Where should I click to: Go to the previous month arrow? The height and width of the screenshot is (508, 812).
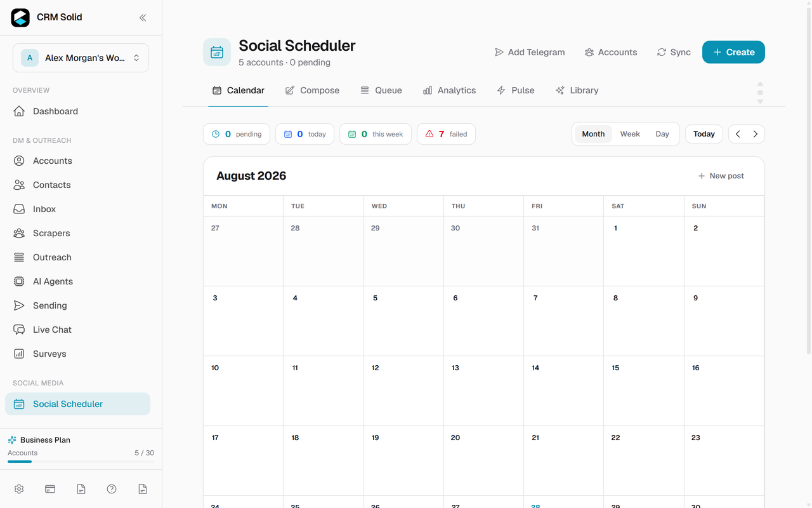(x=738, y=134)
